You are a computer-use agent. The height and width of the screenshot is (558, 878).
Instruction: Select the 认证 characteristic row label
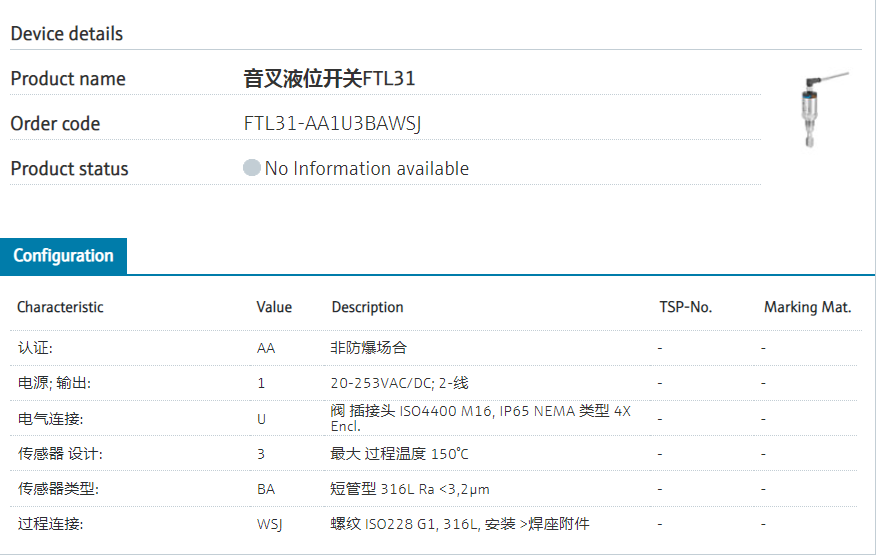tap(35, 348)
